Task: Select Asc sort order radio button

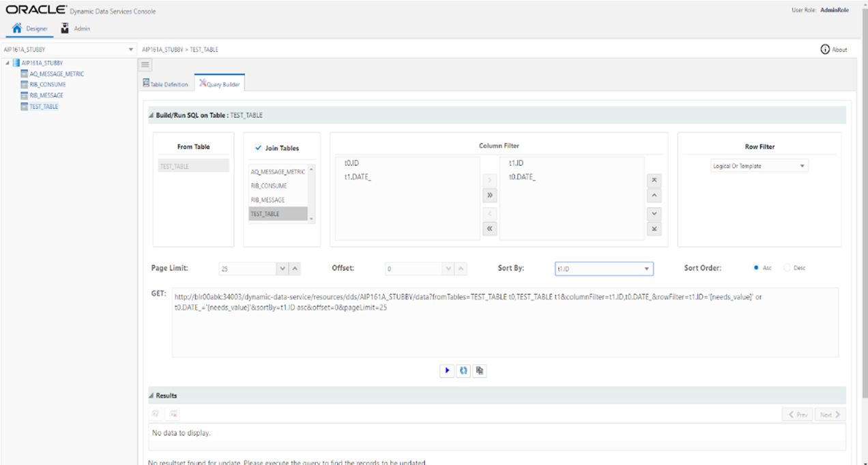Action: [x=756, y=268]
